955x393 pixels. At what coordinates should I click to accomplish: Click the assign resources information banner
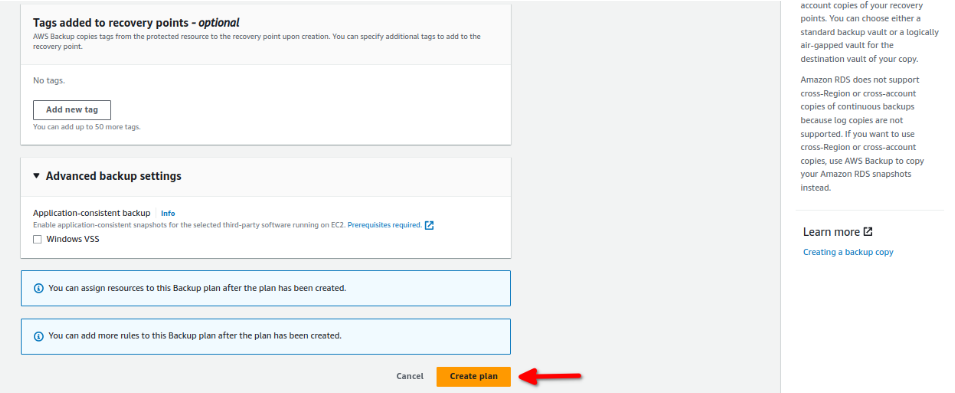point(266,288)
